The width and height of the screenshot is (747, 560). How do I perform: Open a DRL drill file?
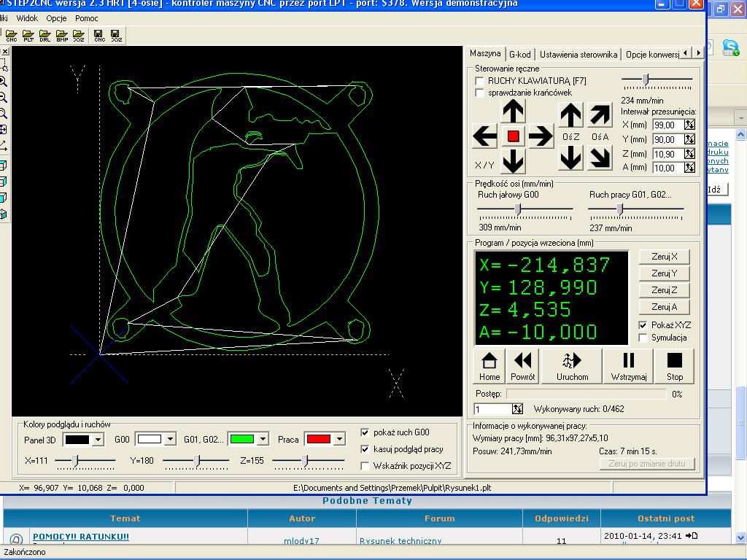pyautogui.click(x=44, y=36)
